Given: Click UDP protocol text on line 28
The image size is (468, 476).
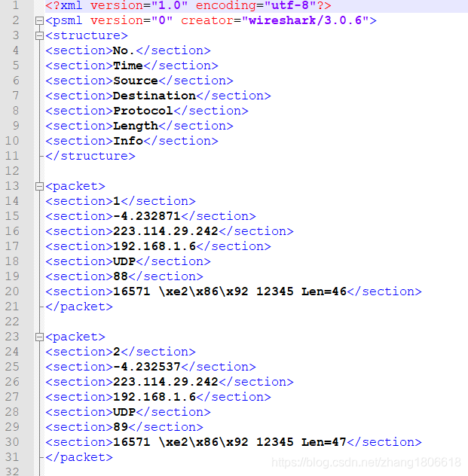Looking at the screenshot, I should tap(124, 412).
